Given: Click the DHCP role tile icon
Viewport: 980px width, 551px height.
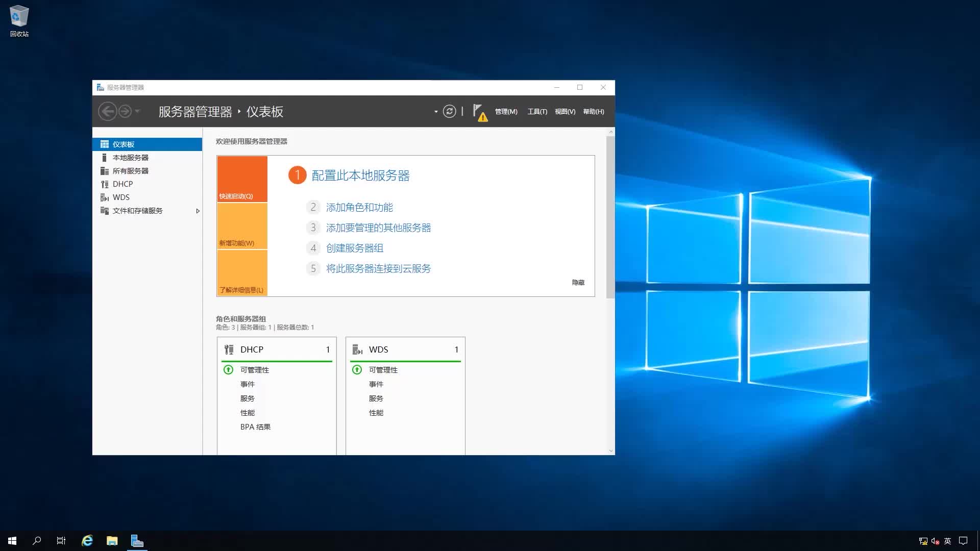Looking at the screenshot, I should (x=229, y=349).
